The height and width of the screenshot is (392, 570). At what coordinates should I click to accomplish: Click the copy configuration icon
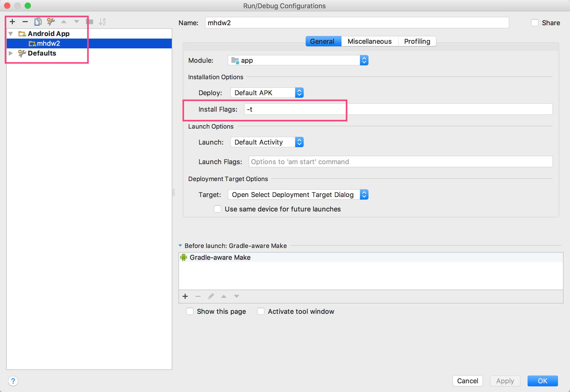tap(38, 21)
